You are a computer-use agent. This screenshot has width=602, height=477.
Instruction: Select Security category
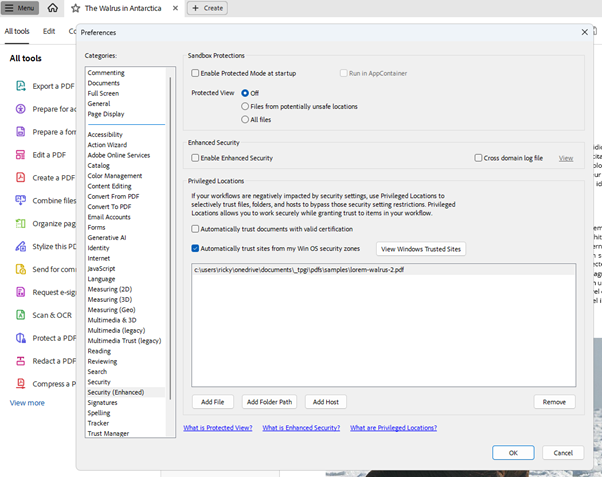tap(99, 382)
